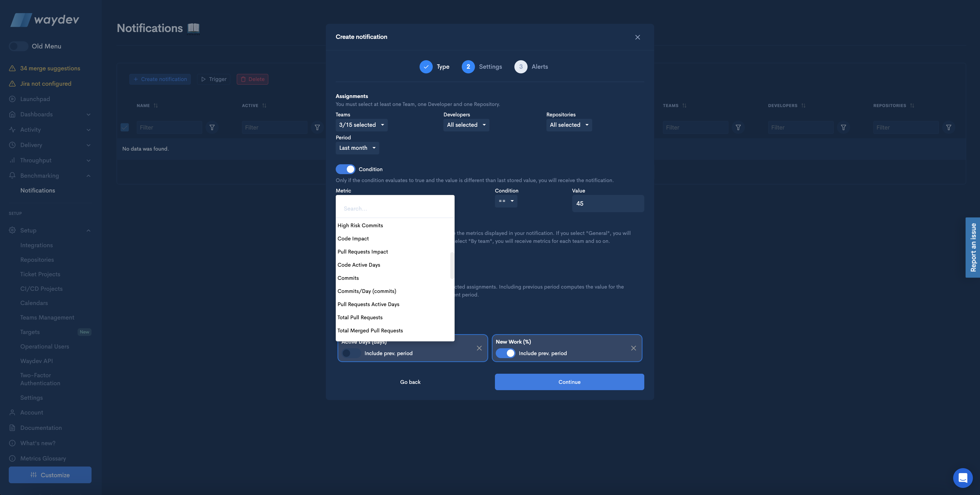Click the documentation book icon next to Notifications
Screen dimensions: 980x495
(193, 28)
